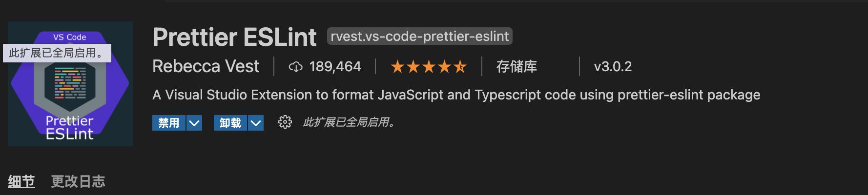The height and width of the screenshot is (195, 868).
Task: Click the v3.0.2 version label
Action: (613, 66)
